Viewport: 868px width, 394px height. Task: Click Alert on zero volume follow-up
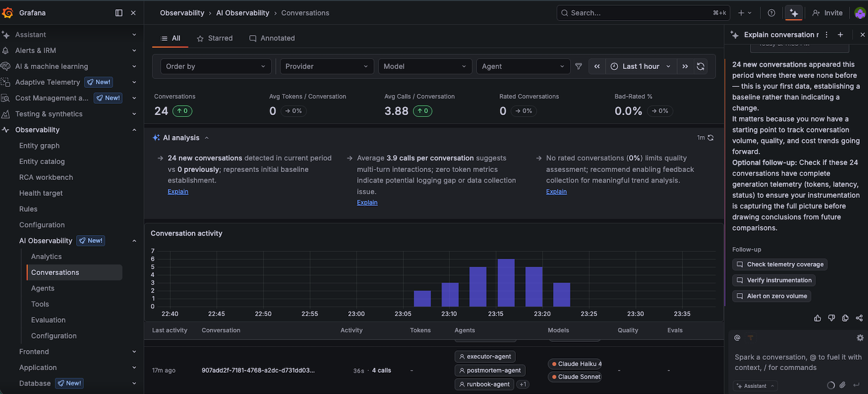[772, 296]
